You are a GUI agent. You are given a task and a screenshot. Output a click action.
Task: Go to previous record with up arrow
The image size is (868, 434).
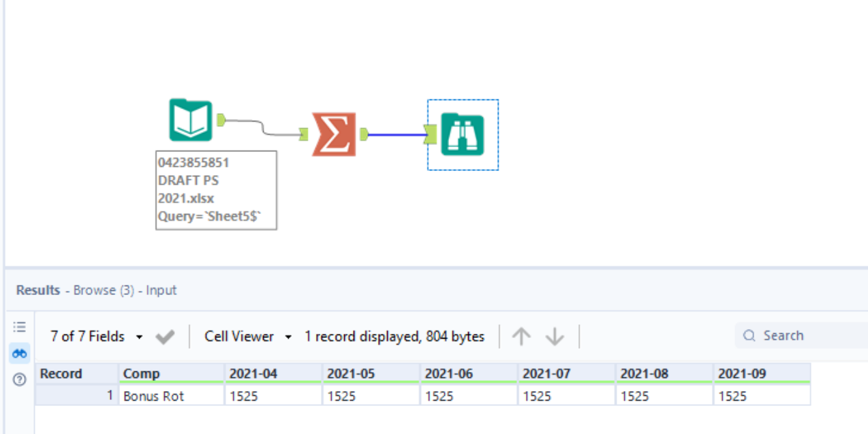pos(521,336)
